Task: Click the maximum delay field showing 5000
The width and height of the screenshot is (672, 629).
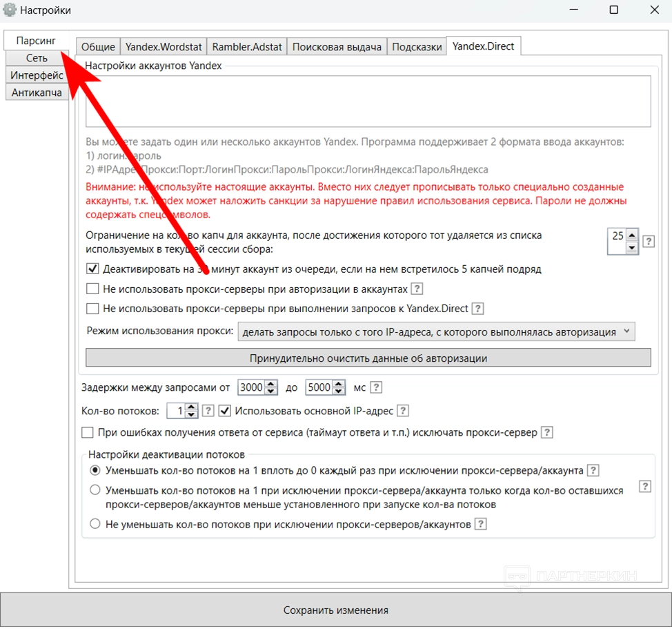Action: (319, 387)
